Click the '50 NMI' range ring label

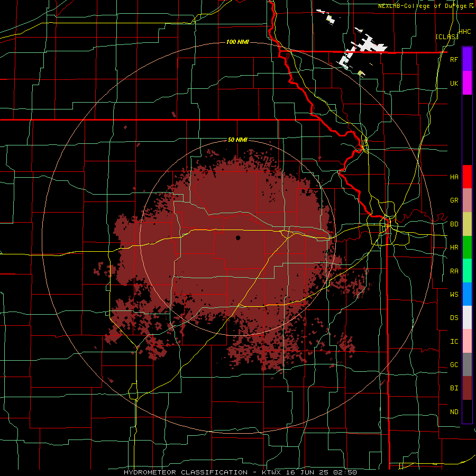tap(237, 140)
